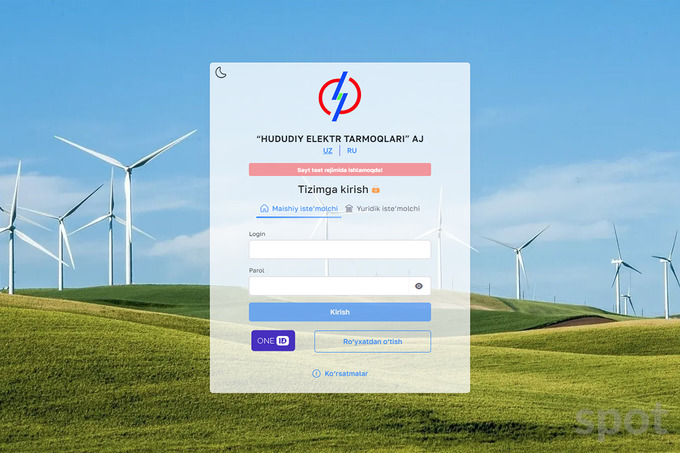The width and height of the screenshot is (680, 453).
Task: Open the Ko'rsatmalar instructions link
Action: [x=346, y=374]
